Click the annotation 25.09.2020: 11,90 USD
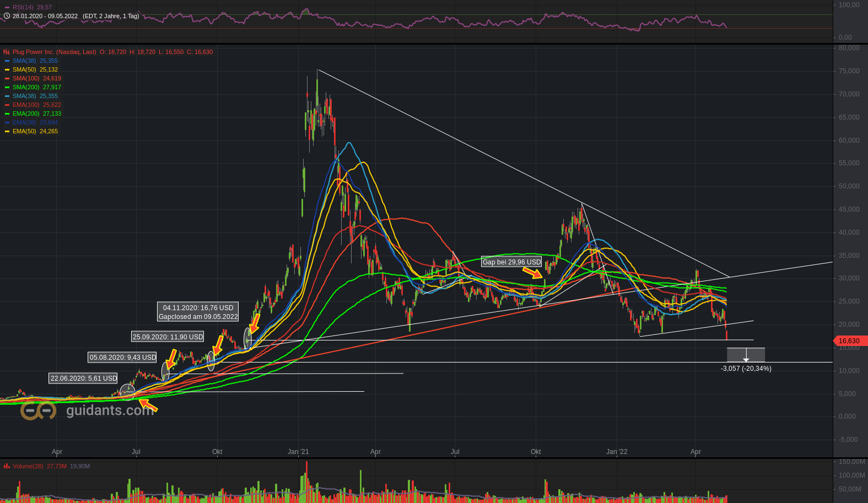 click(x=168, y=337)
